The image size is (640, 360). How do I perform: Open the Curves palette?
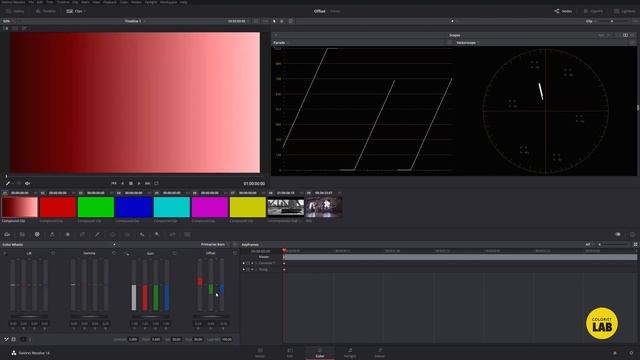tap(82, 235)
